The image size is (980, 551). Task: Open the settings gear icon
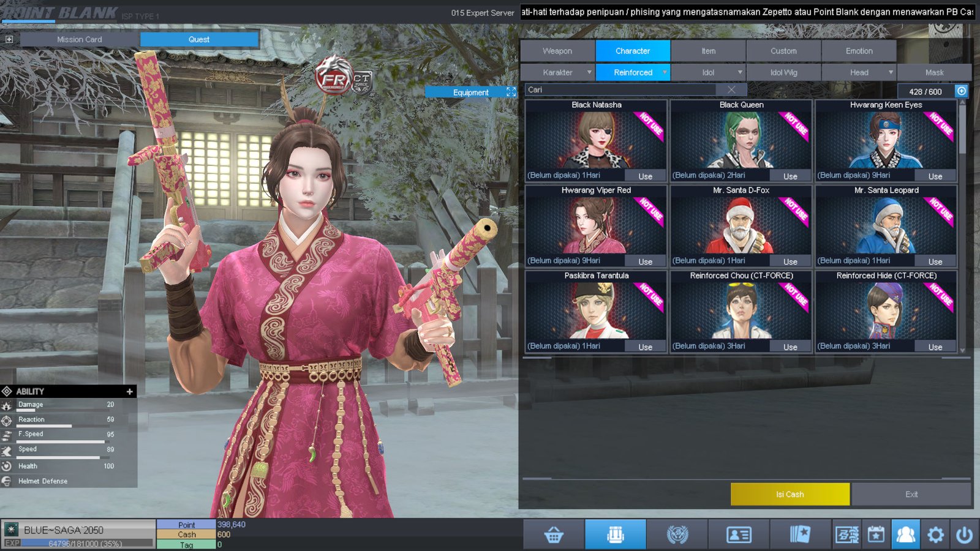(935, 535)
